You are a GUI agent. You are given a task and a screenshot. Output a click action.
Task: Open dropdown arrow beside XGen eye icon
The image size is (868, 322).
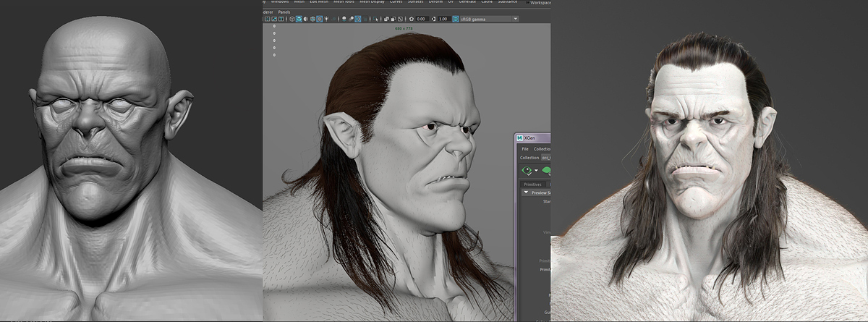click(x=536, y=171)
